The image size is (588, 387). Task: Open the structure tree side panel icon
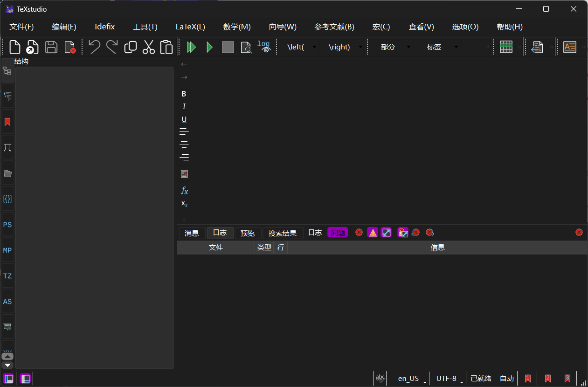click(x=7, y=71)
